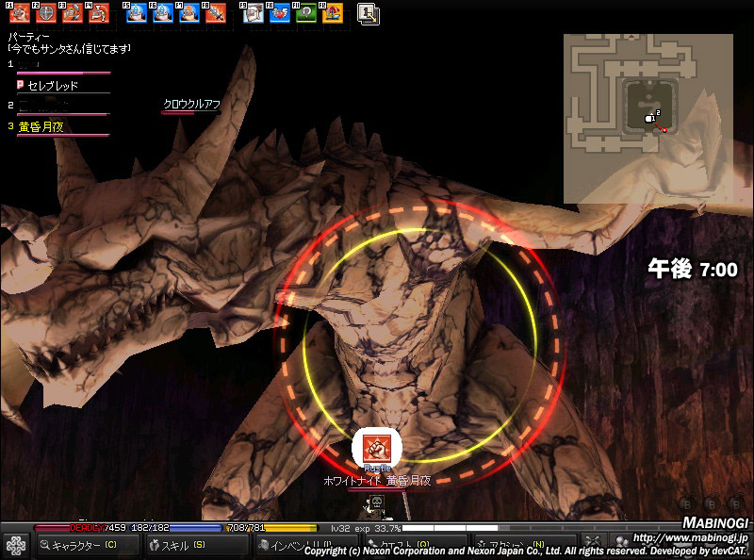The image size is (754, 560).
Task: Select party member 黄昏月夜 in party list
Action: pyautogui.click(x=60, y=128)
